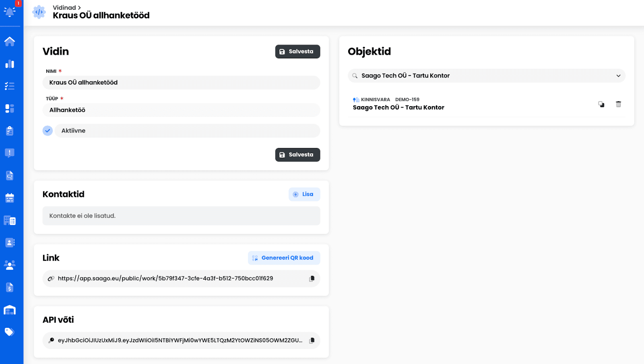The width and height of the screenshot is (644, 364).
Task: Open the price tag icon in sidebar
Action: [10, 332]
